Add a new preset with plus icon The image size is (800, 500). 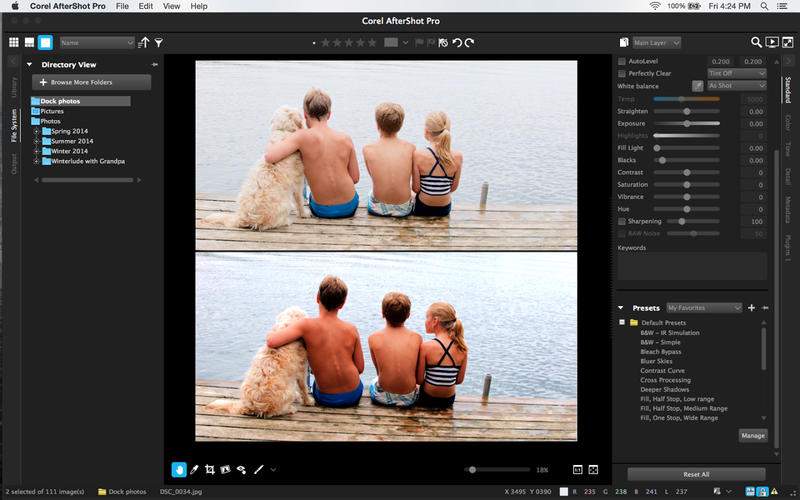point(751,308)
